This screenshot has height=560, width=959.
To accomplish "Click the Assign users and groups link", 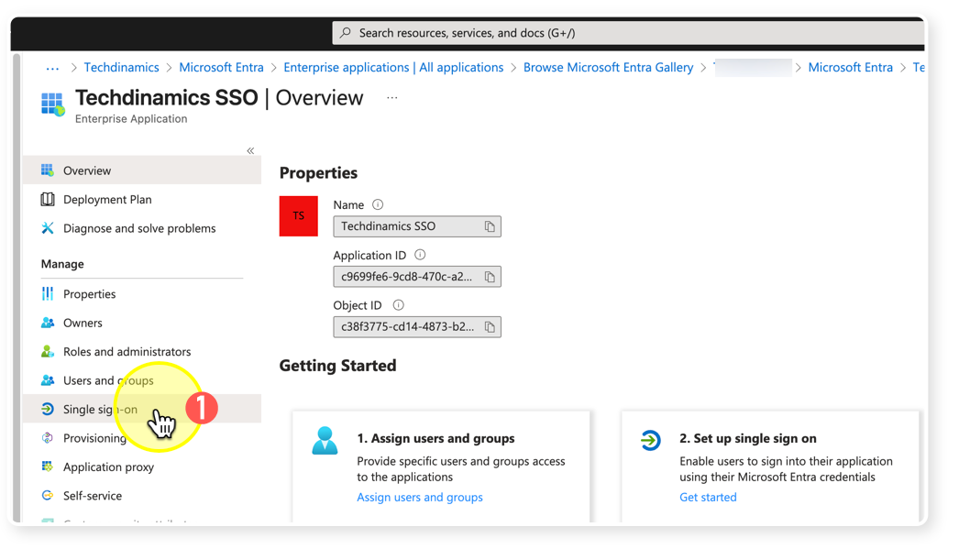I will pos(420,497).
